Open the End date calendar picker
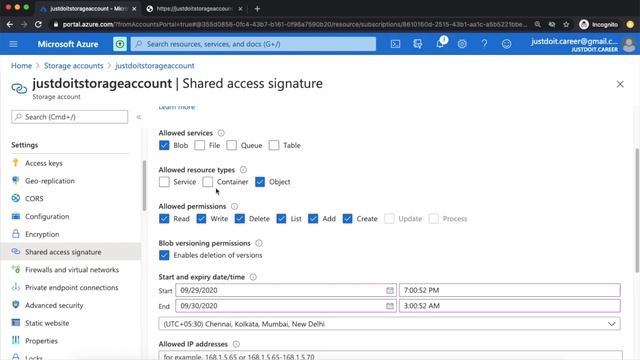This screenshot has width=640, height=360. click(x=390, y=306)
